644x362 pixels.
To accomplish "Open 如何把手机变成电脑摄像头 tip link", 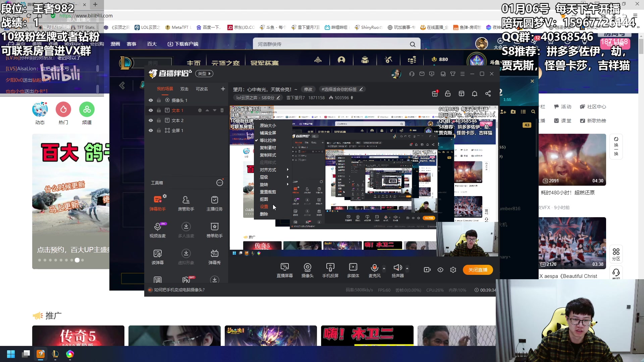I will coord(179,290).
